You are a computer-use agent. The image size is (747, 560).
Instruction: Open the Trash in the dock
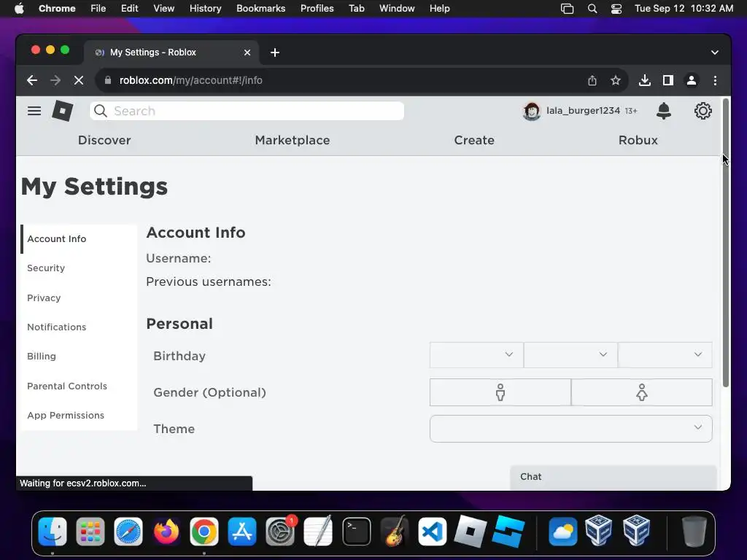pos(694,532)
